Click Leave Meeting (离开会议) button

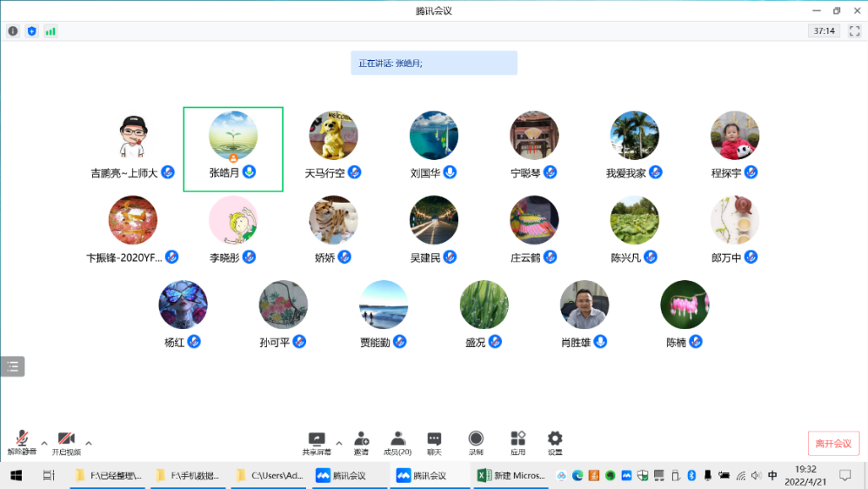[x=833, y=443]
